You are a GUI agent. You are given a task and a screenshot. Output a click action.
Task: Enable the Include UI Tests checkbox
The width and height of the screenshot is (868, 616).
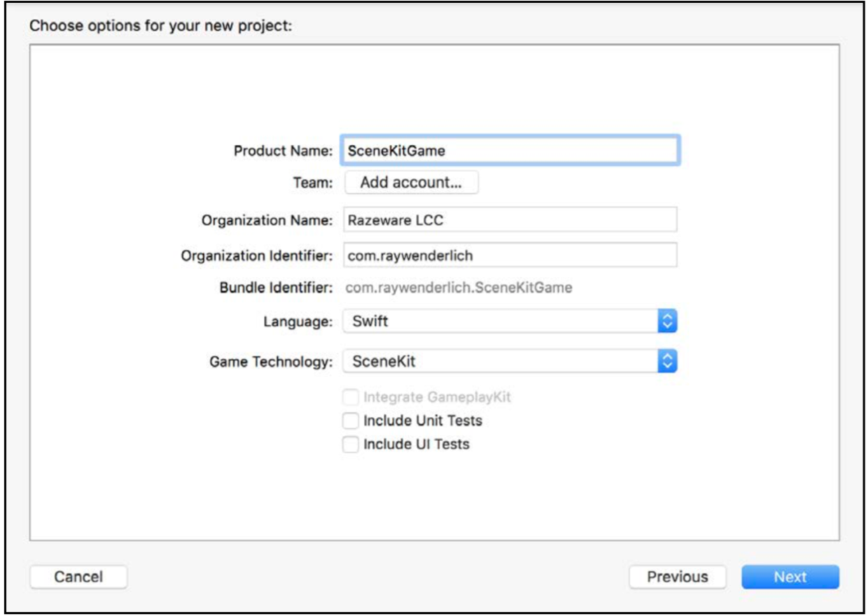pos(350,444)
